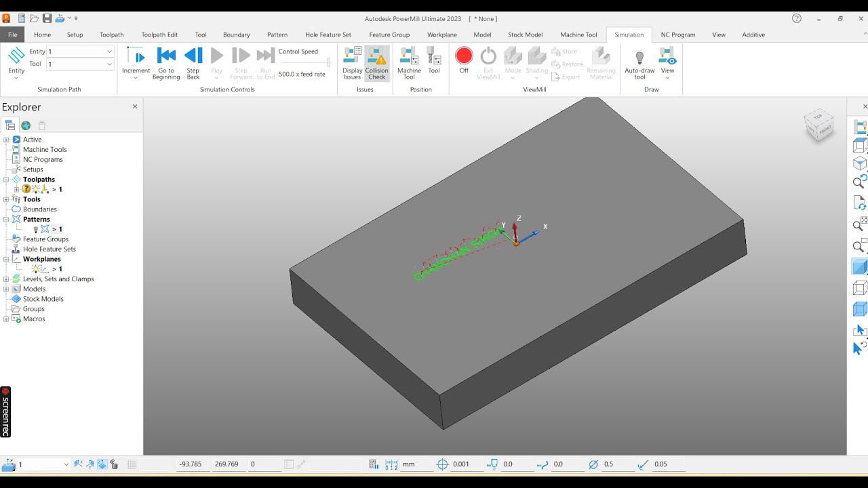Open the NC Program ribbon tab
Viewport: 868px width, 488px height.
point(678,35)
